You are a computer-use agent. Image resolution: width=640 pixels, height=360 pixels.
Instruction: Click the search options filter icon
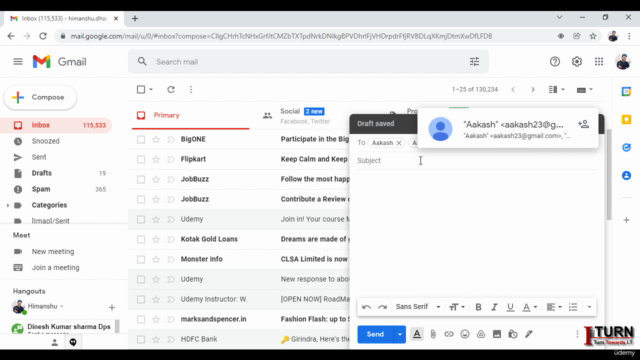[474, 62]
